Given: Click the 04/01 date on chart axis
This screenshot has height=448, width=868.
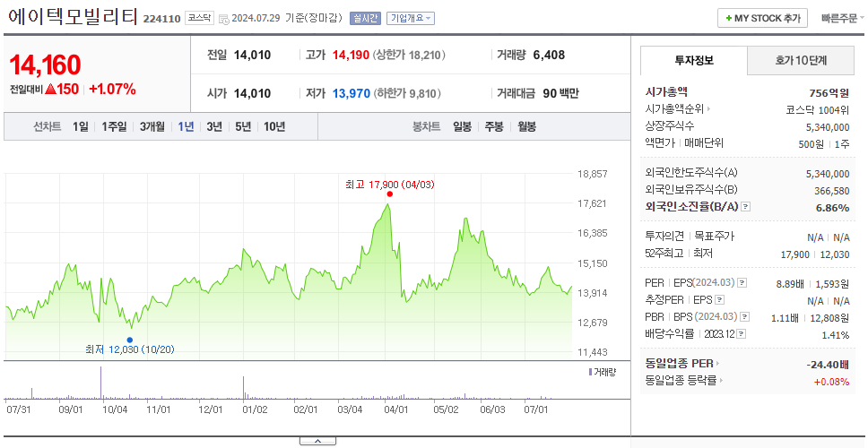Looking at the screenshot, I should click(396, 409).
